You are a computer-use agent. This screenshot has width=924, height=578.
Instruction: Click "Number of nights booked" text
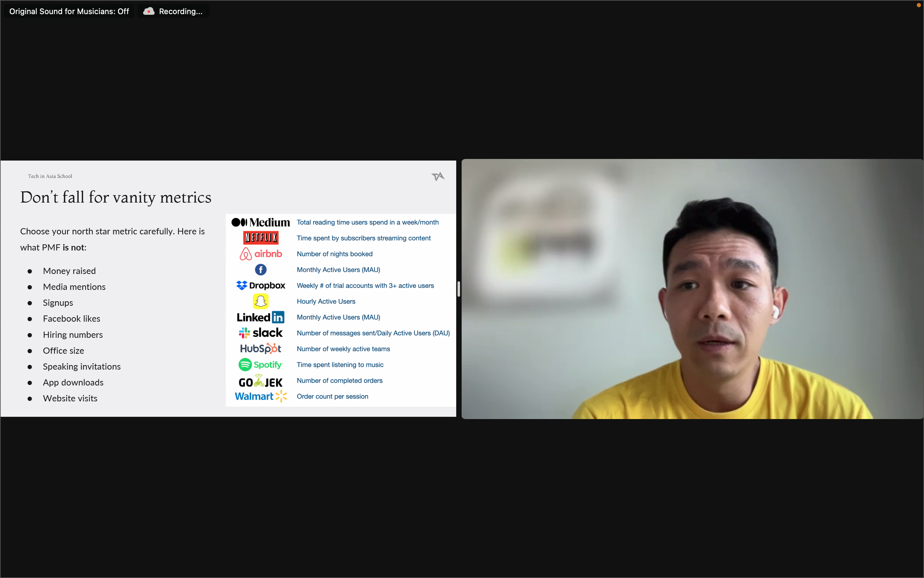(335, 254)
